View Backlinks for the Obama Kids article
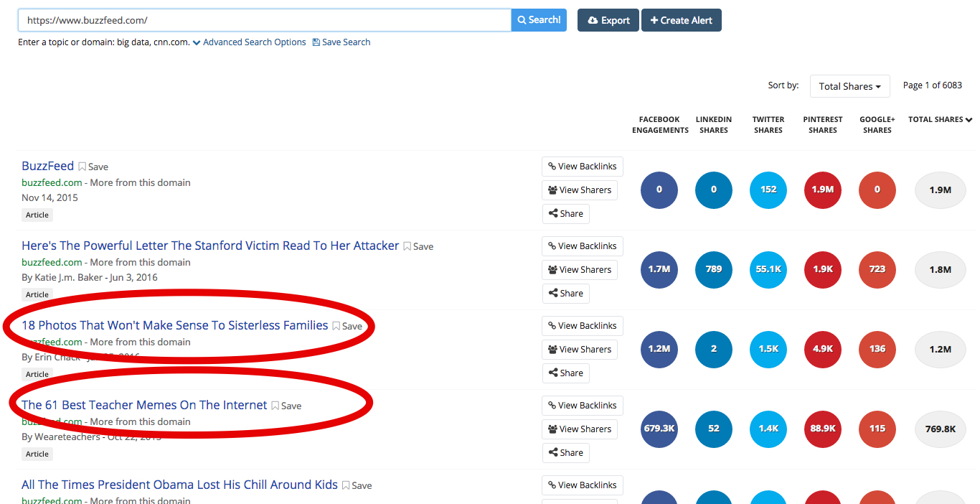Image resolution: width=980 pixels, height=504 pixels. tap(583, 485)
